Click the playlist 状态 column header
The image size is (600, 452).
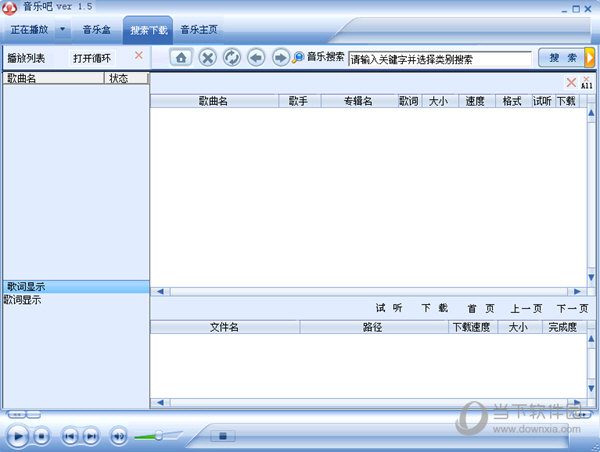(x=126, y=78)
